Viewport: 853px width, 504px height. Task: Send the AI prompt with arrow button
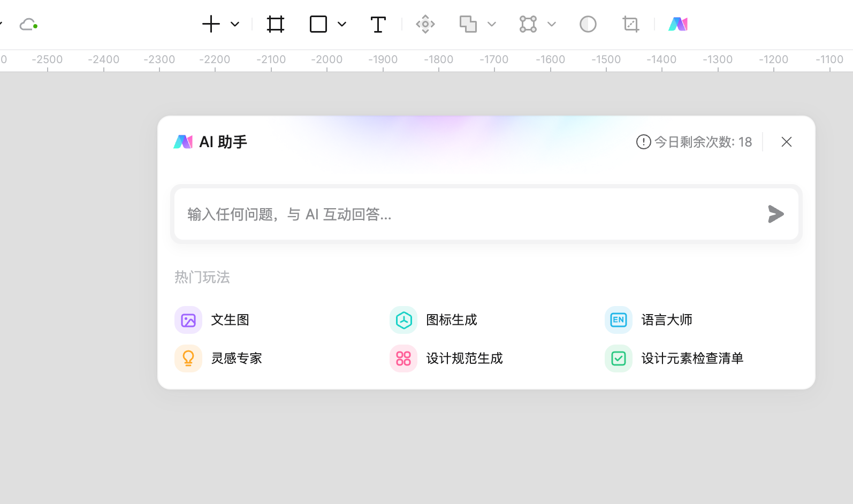click(776, 214)
